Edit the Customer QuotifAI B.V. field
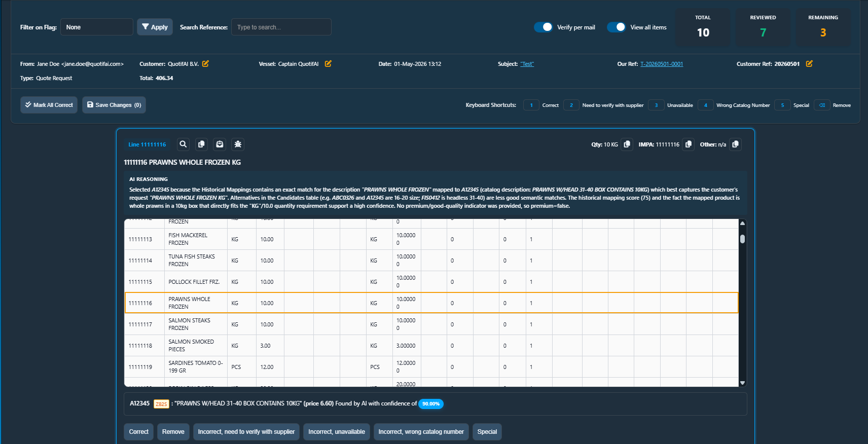 [205, 64]
